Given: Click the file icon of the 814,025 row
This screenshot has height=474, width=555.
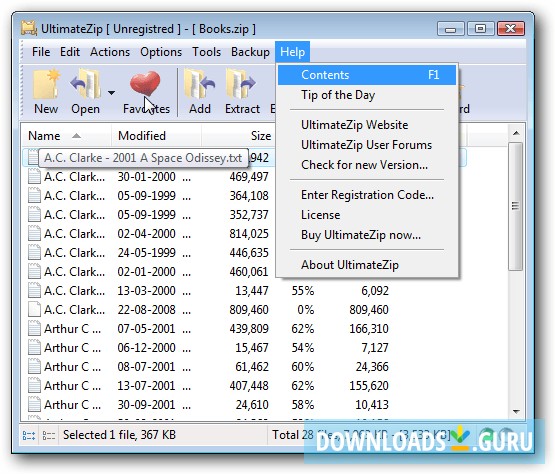Looking at the screenshot, I should point(34,233).
